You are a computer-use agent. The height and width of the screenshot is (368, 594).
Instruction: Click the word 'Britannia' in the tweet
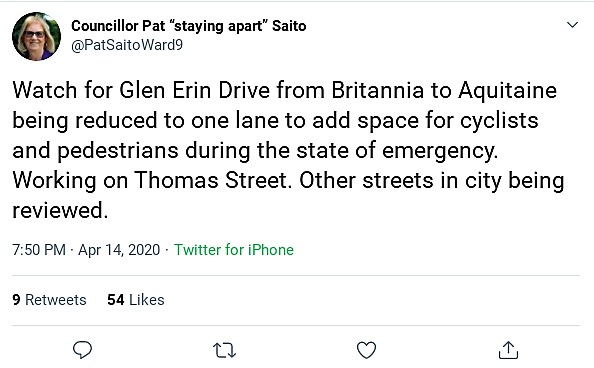pos(378,91)
